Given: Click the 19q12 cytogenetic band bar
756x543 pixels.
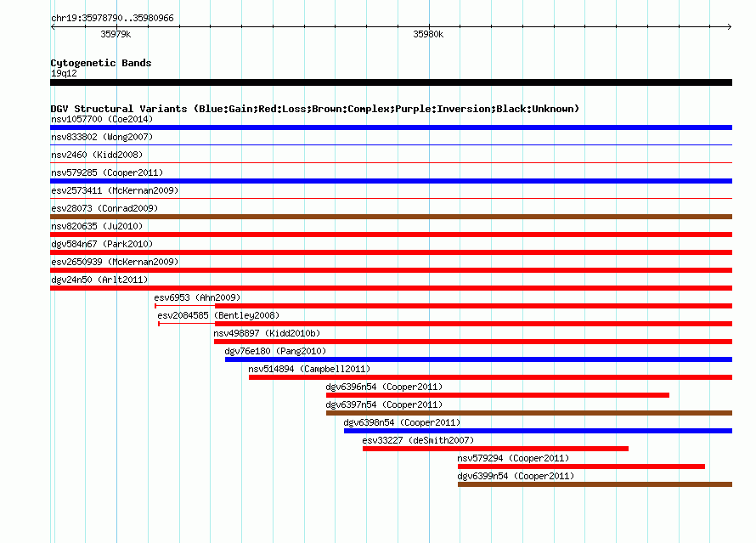Looking at the screenshot, I should tap(391, 82).
